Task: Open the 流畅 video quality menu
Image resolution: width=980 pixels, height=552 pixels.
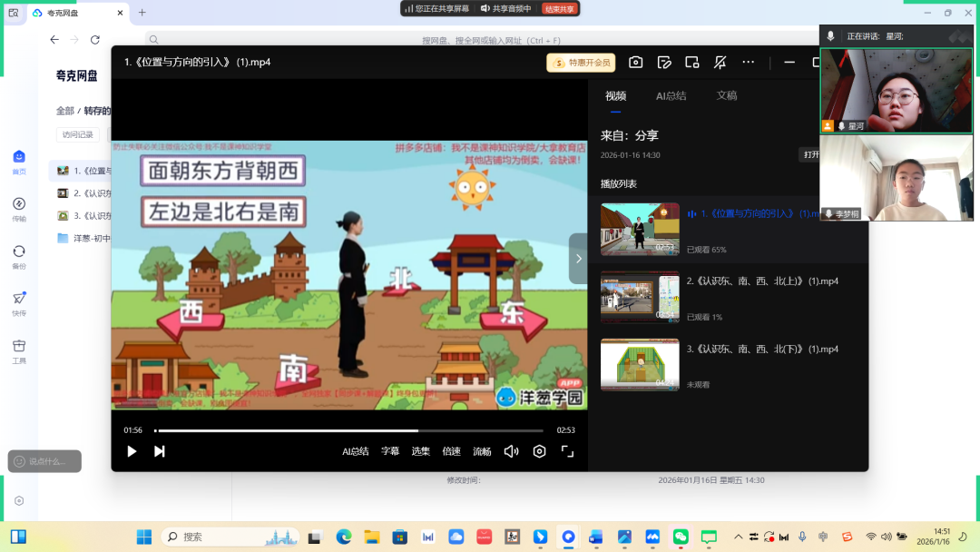Action: 482,451
